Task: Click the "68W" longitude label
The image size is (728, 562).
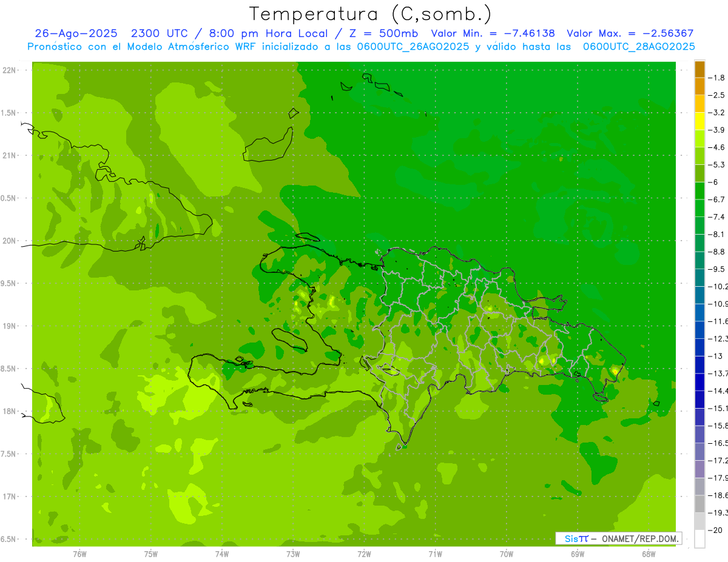Action: [649, 554]
